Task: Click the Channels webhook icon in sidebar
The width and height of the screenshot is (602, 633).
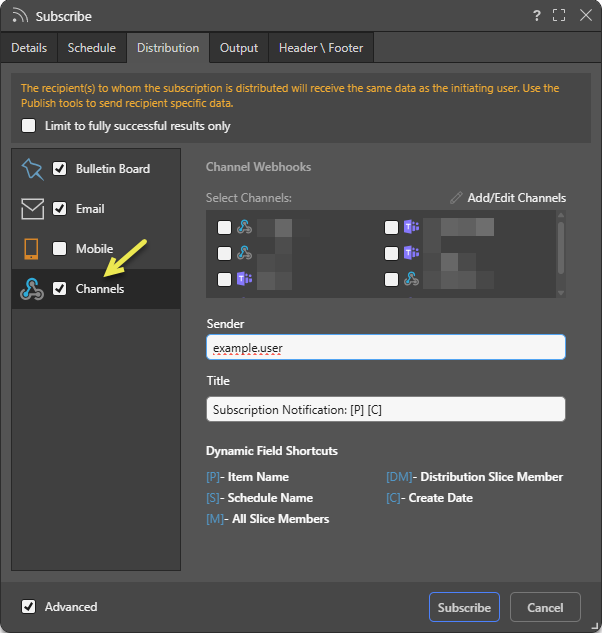Action: [x=32, y=289]
